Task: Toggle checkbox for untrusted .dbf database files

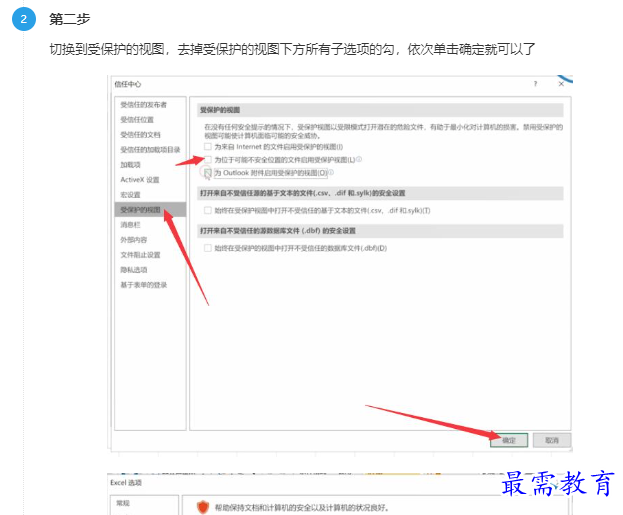Action: point(207,248)
